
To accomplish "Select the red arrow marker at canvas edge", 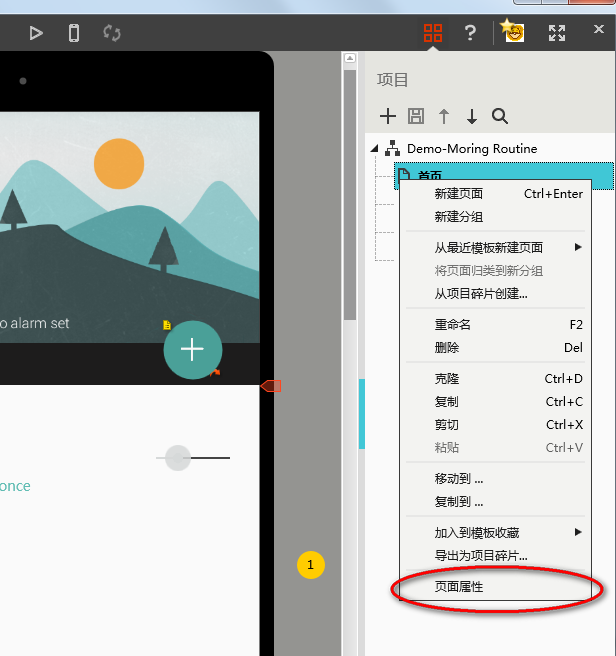I will [271, 386].
